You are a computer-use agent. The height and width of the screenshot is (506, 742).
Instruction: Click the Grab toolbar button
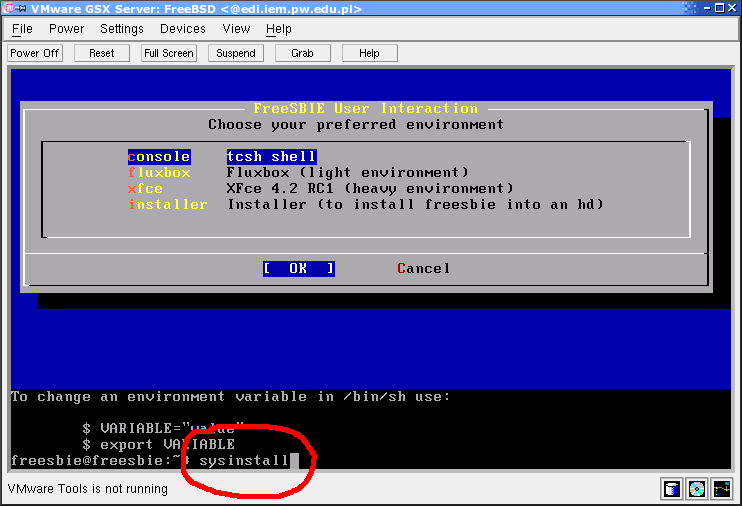click(302, 53)
